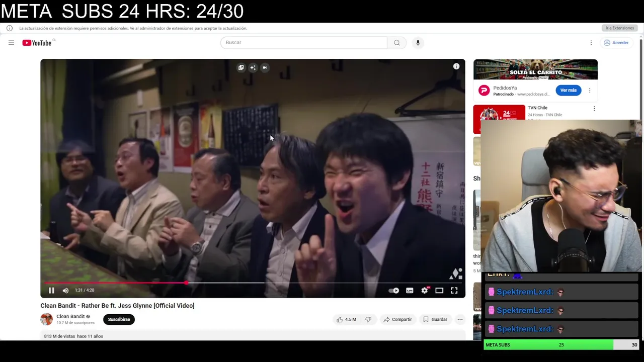
Task: Start voice search with microphone icon
Action: 418,43
